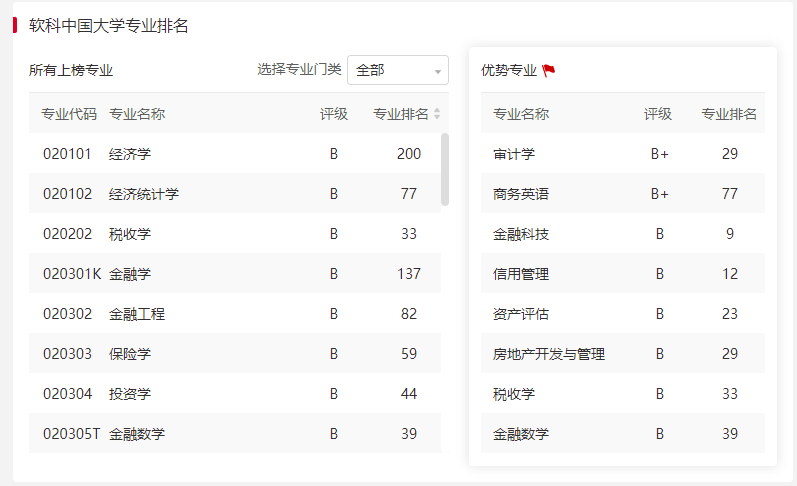Image resolution: width=797 pixels, height=486 pixels.
Task: Select 商务英语 in the 优势专业 panel
Action: (521, 194)
